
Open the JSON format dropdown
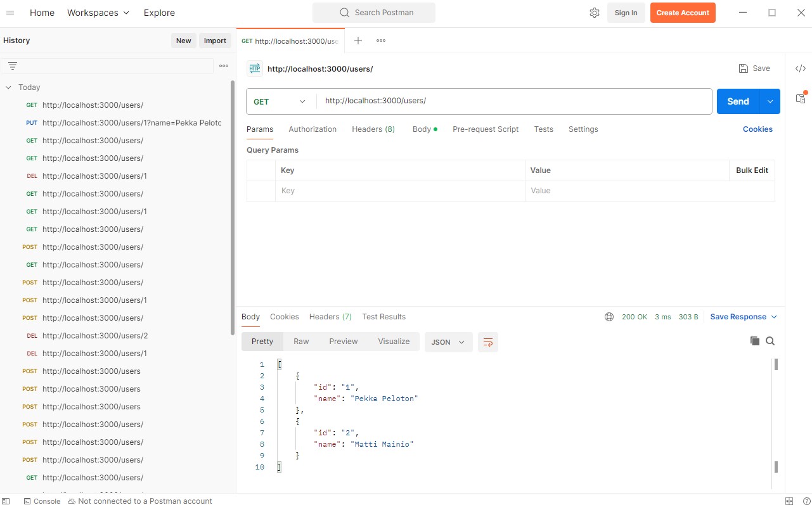click(x=448, y=342)
